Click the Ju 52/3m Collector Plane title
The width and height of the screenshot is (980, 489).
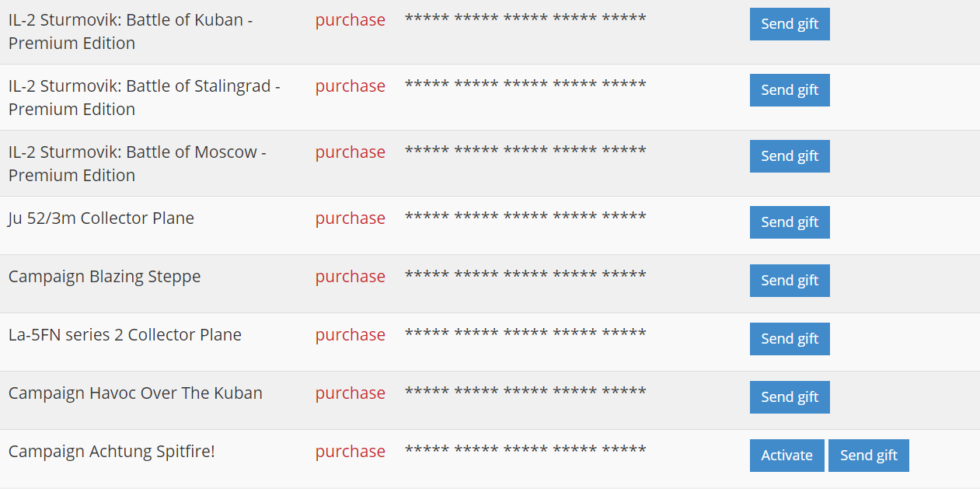[101, 218]
